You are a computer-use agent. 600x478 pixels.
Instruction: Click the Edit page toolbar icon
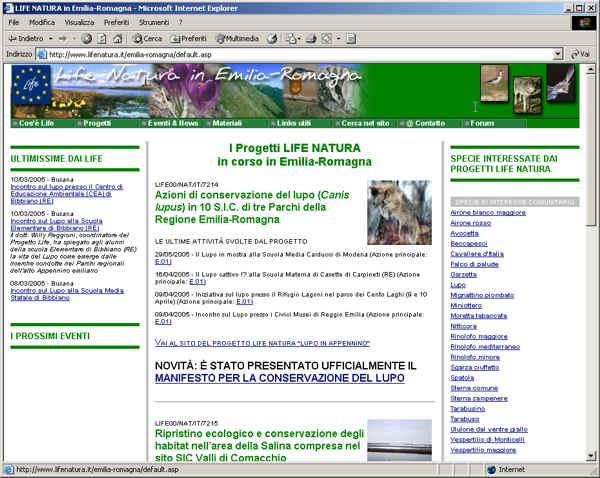[326, 39]
